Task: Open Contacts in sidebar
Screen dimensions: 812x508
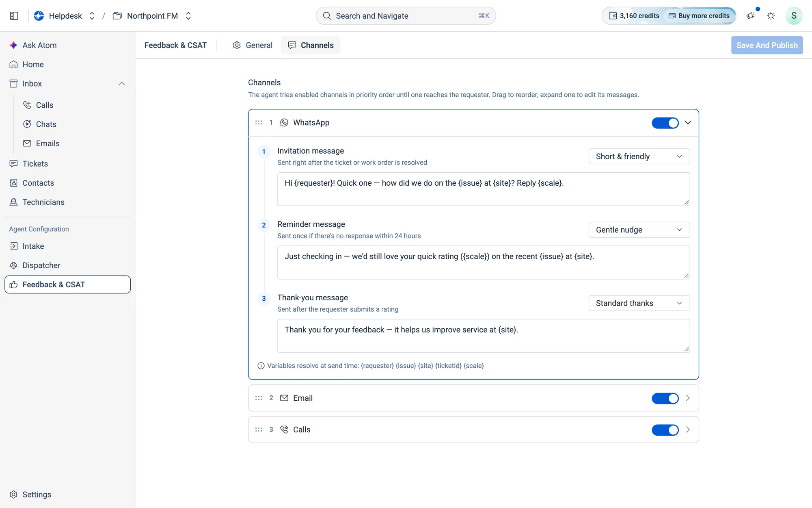Action: coord(67,182)
